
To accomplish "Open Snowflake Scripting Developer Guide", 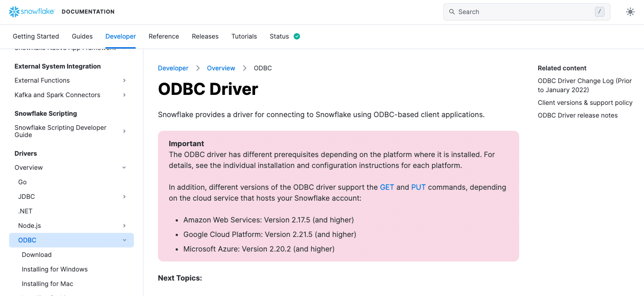I will [x=60, y=131].
